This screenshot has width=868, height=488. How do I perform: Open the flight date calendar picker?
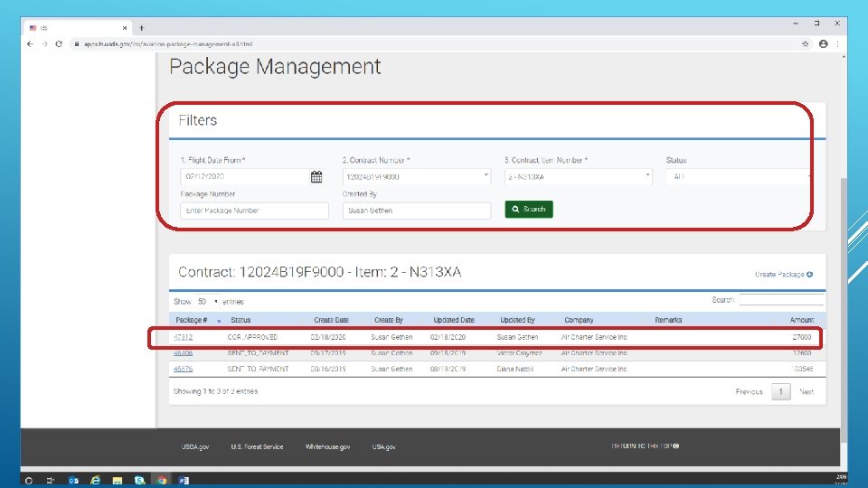[316, 176]
